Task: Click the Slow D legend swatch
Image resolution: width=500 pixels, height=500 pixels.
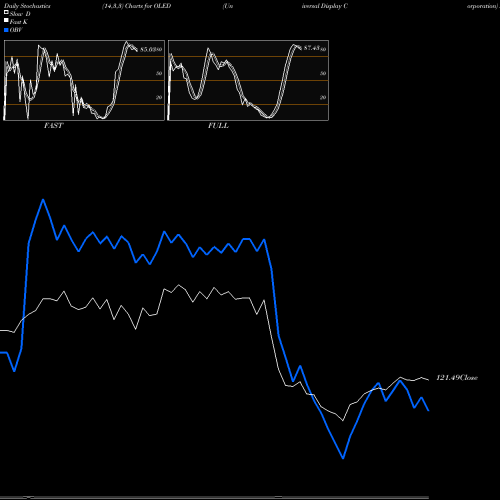Action: tap(6, 12)
